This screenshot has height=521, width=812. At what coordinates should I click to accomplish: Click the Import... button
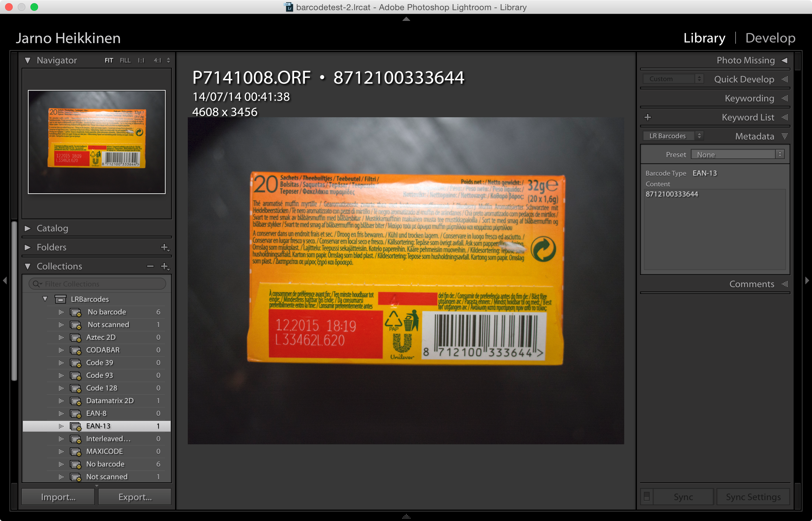click(58, 497)
